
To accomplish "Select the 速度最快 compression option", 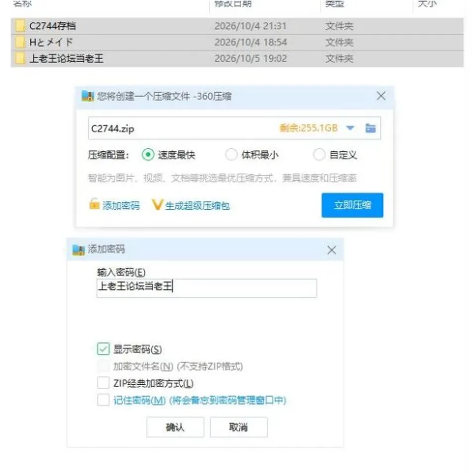I will 148,155.
